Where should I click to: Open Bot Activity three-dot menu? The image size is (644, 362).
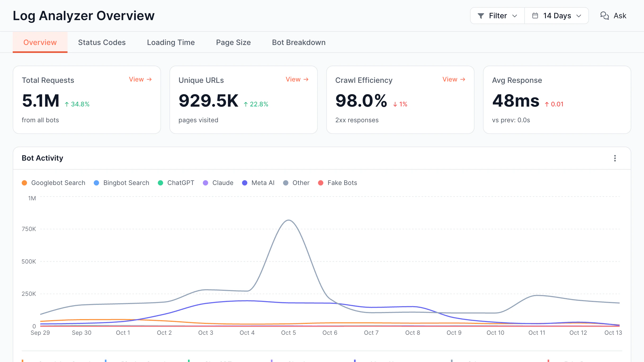(x=615, y=158)
